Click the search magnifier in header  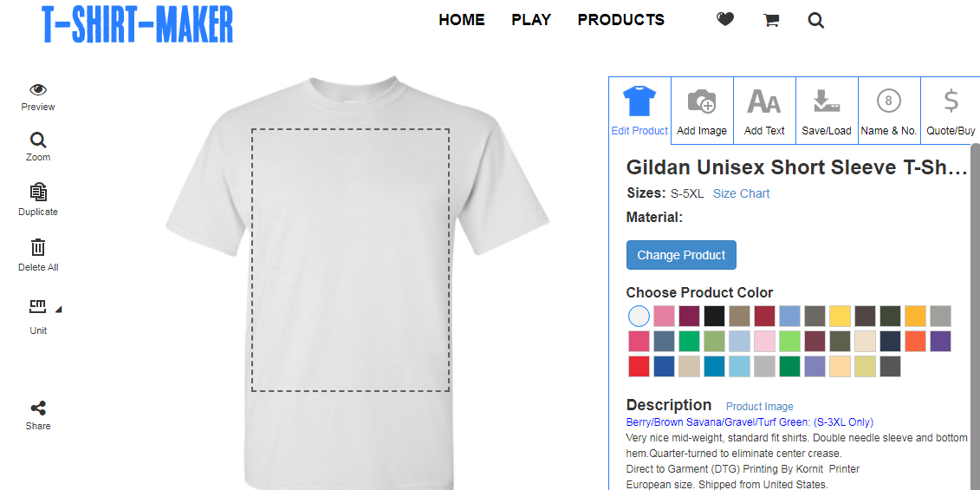(x=815, y=21)
